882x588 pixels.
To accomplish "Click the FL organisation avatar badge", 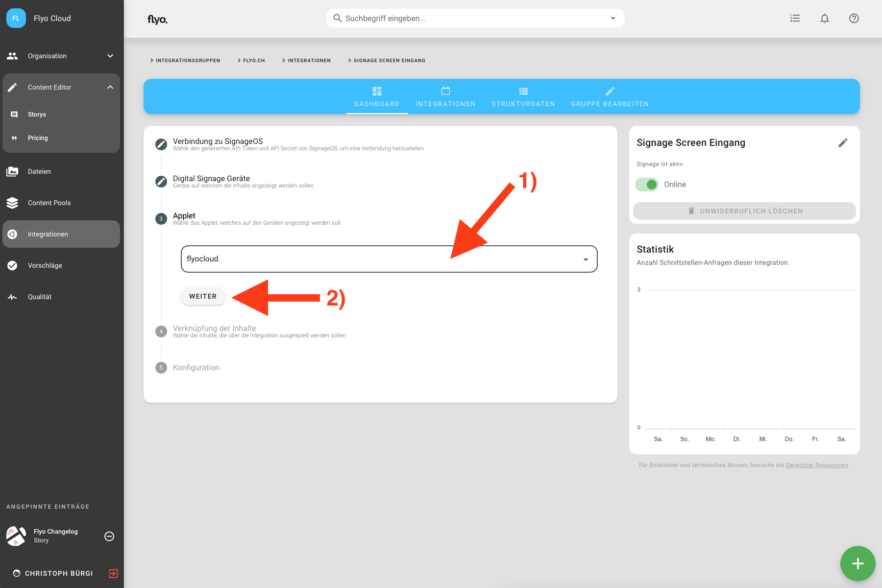I will [x=16, y=18].
